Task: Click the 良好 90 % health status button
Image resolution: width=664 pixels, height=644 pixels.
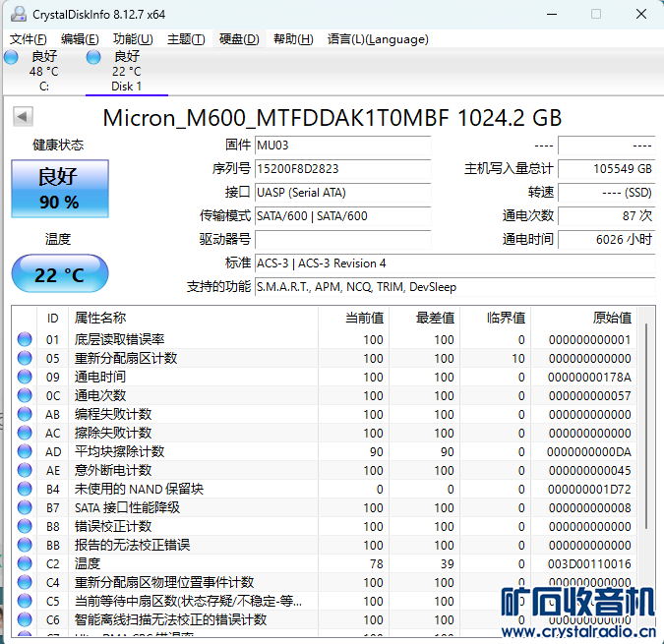Action: [60, 189]
